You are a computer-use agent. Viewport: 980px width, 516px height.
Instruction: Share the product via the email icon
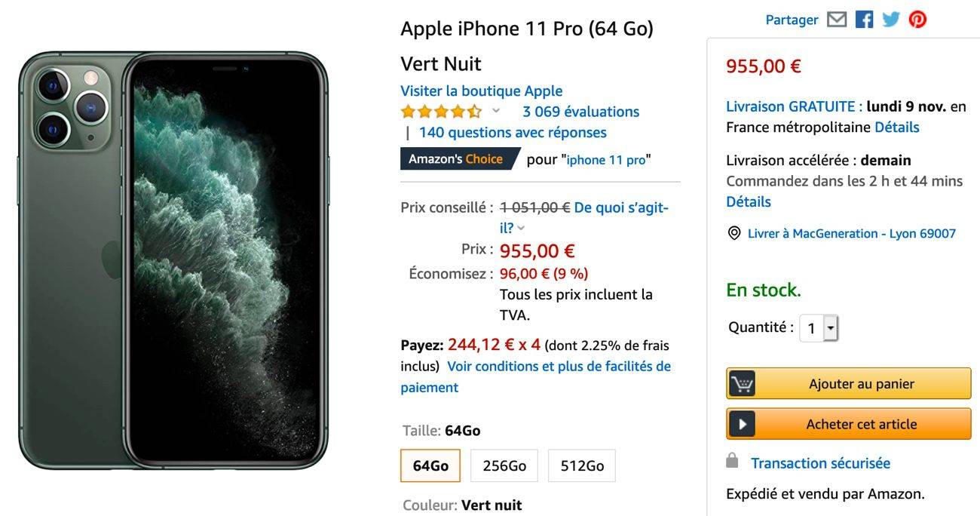[837, 20]
